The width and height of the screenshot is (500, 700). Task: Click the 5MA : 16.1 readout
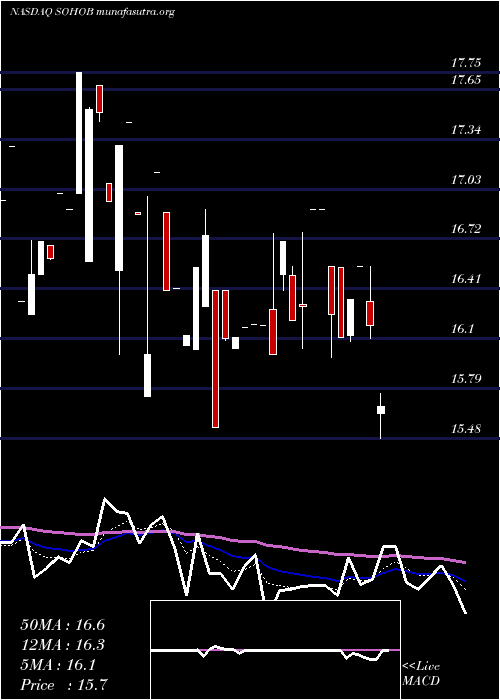point(58,665)
